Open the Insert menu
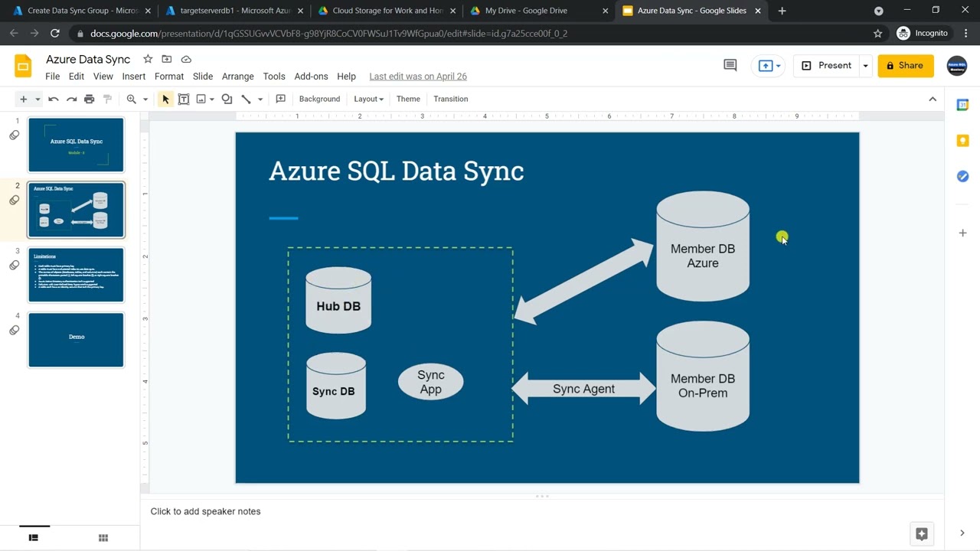 click(x=134, y=77)
